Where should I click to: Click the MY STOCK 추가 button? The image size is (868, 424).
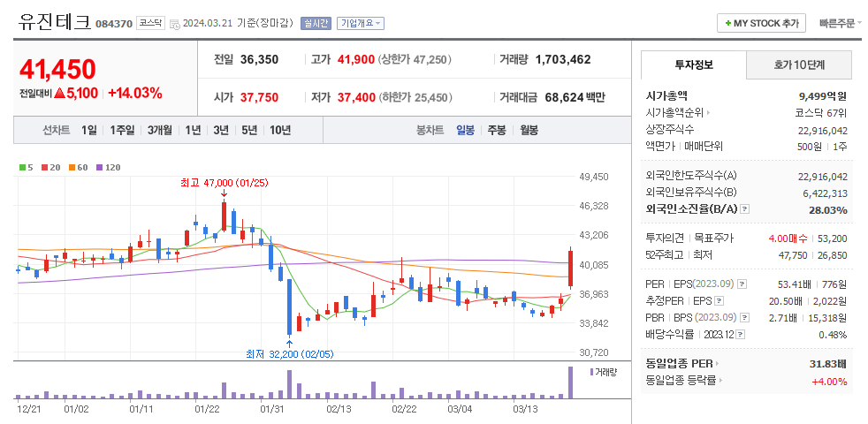coord(763,23)
